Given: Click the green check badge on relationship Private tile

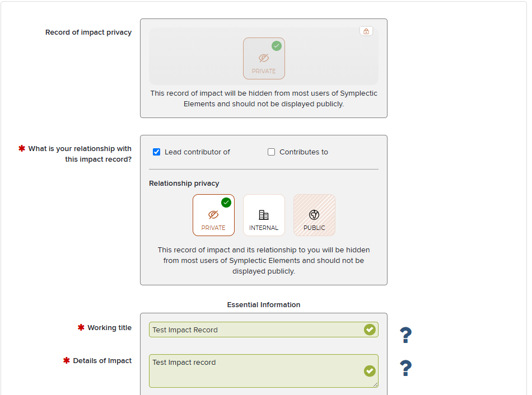Looking at the screenshot, I should [226, 203].
